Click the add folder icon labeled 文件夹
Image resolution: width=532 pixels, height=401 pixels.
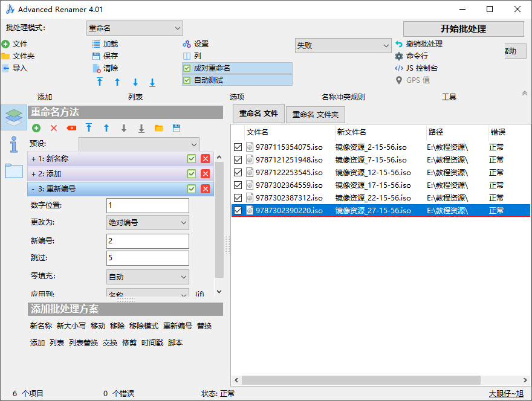point(5,56)
